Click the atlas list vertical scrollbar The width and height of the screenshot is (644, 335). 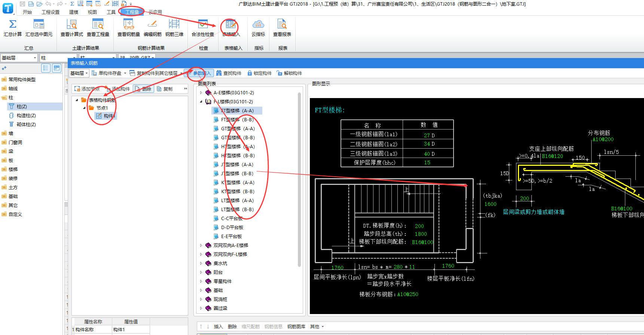pos(299,180)
